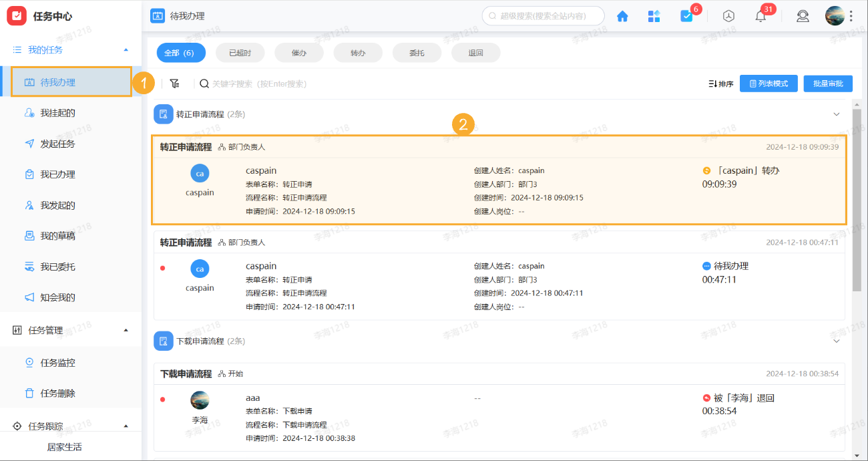This screenshot has height=461, width=868.
Task: Collapse the 转正申请流程 group via its chevron
Action: (x=837, y=114)
